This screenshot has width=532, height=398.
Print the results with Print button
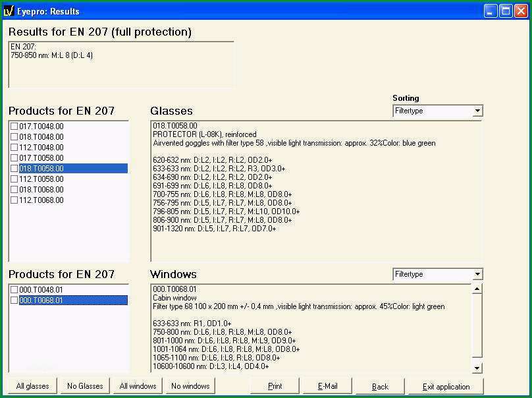(x=275, y=386)
